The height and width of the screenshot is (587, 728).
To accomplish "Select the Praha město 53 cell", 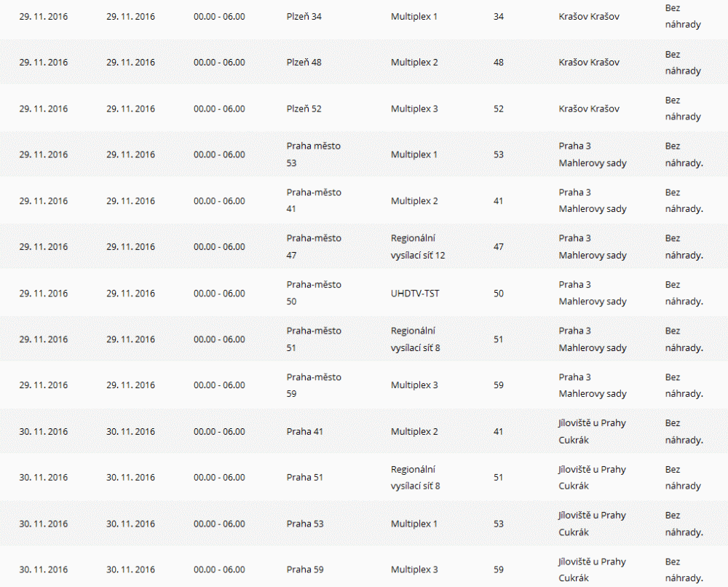I will pos(313,154).
